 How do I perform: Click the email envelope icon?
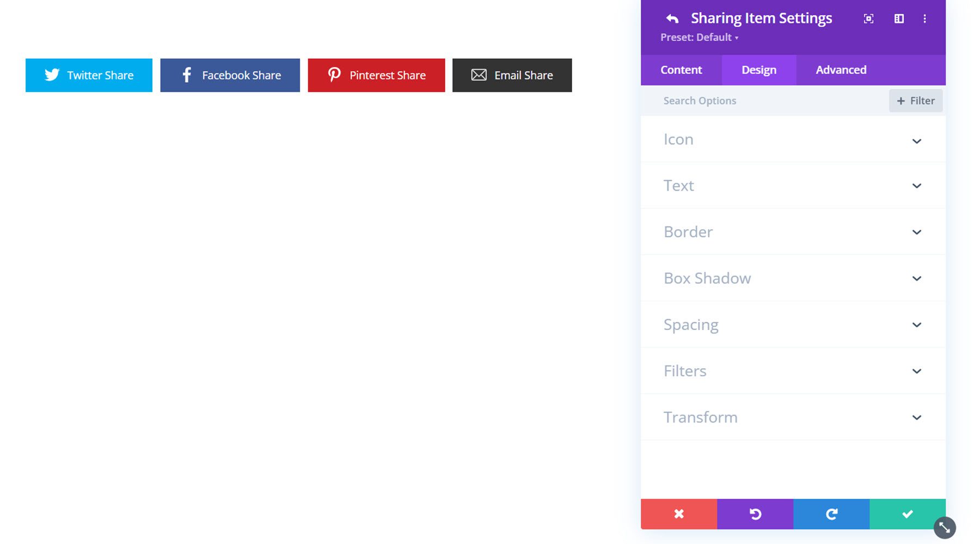click(x=479, y=75)
